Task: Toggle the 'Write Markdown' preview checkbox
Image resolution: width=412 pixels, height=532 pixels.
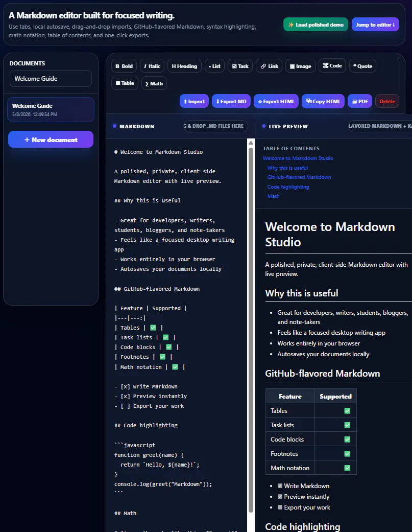Action: 280,486
